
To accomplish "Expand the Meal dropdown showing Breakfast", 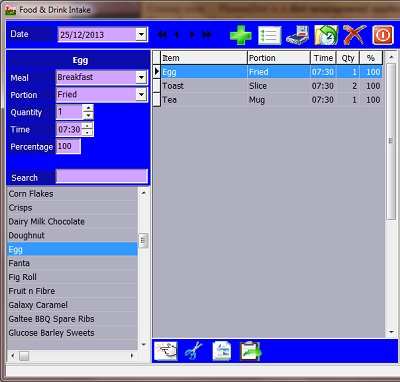I will pyautogui.click(x=141, y=77).
